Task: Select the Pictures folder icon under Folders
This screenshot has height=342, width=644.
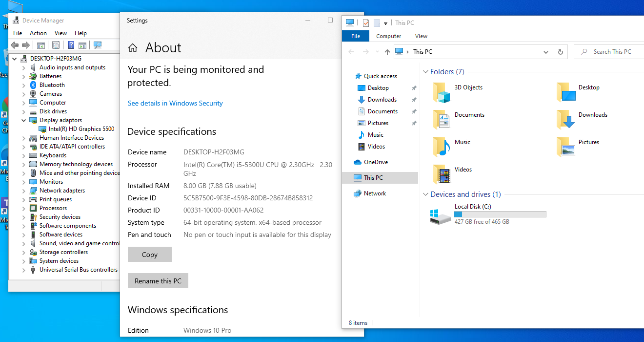Action: tap(566, 147)
